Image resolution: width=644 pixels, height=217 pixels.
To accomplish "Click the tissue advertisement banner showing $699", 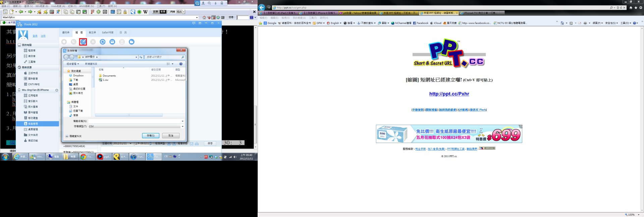I will tap(449, 134).
